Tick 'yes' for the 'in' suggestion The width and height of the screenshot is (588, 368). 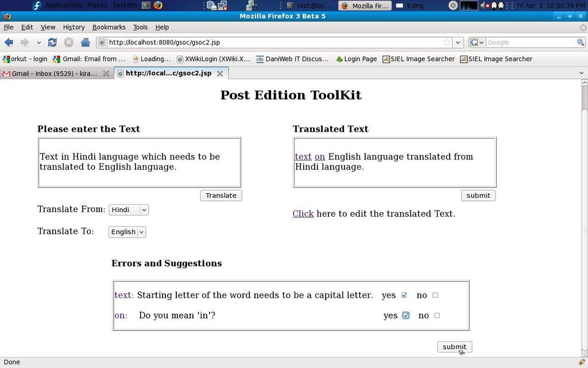[406, 315]
